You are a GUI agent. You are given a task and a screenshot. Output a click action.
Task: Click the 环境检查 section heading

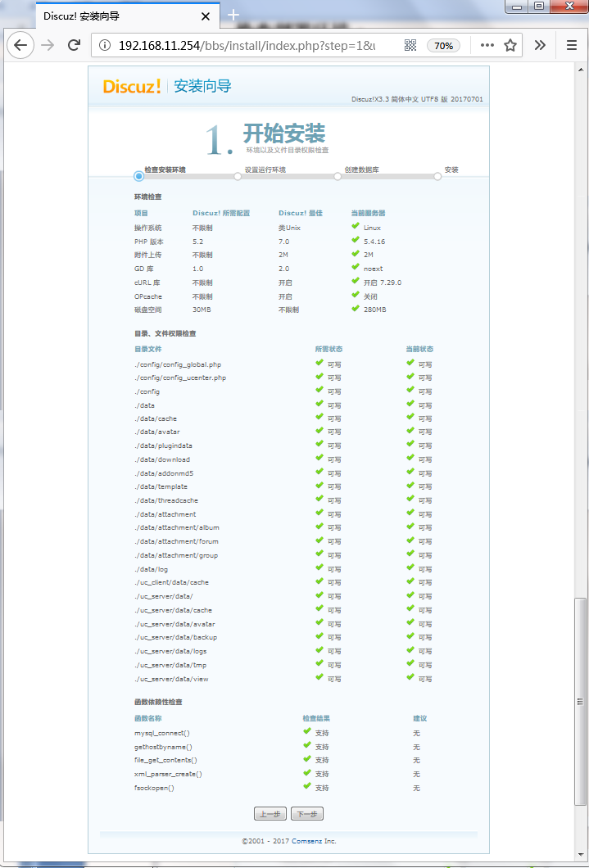click(147, 197)
